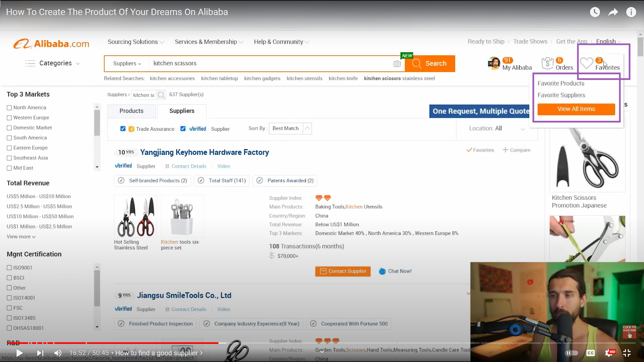Click the Chat Now icon

pos(382,271)
